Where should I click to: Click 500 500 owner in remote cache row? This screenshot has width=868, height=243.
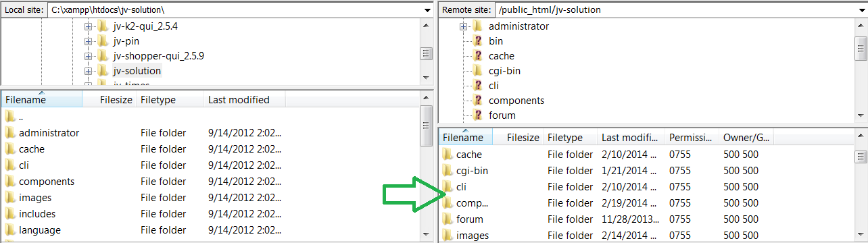click(741, 155)
